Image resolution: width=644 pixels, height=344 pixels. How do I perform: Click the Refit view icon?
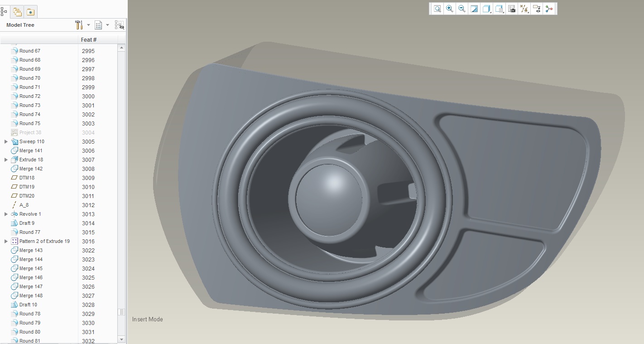click(437, 9)
